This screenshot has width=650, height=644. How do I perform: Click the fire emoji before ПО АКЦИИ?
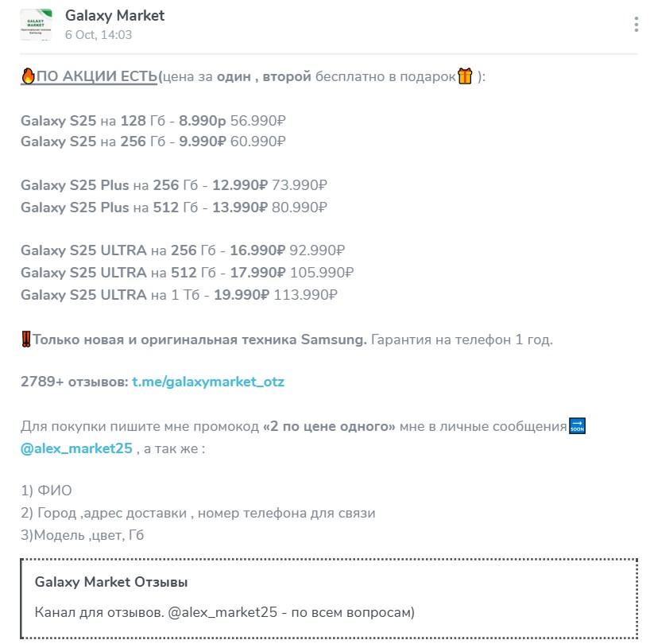tap(28, 77)
